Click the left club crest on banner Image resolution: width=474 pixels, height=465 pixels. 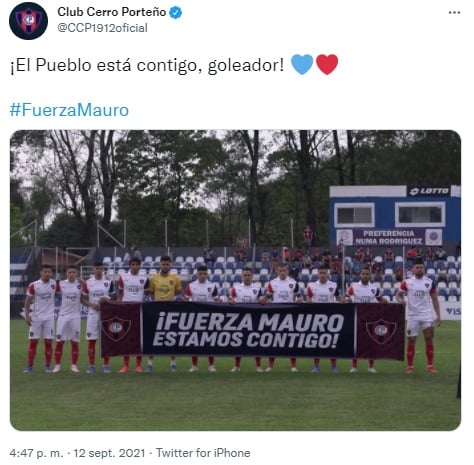(116, 328)
